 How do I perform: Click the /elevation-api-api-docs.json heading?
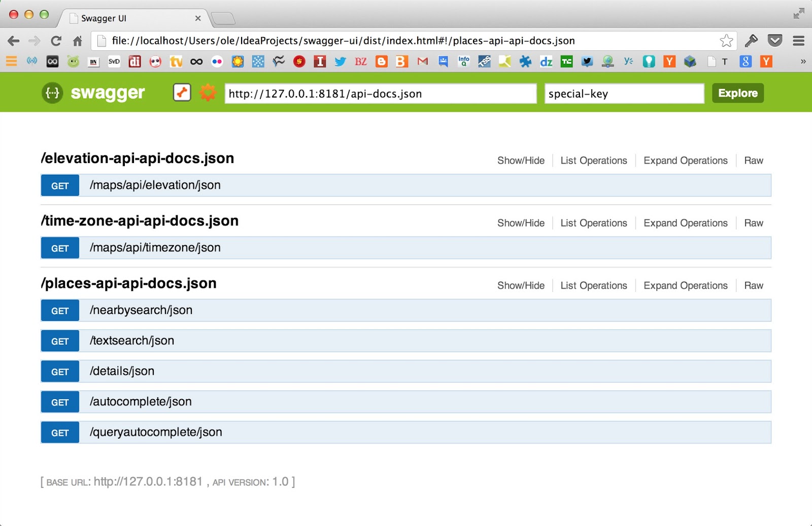click(x=138, y=158)
